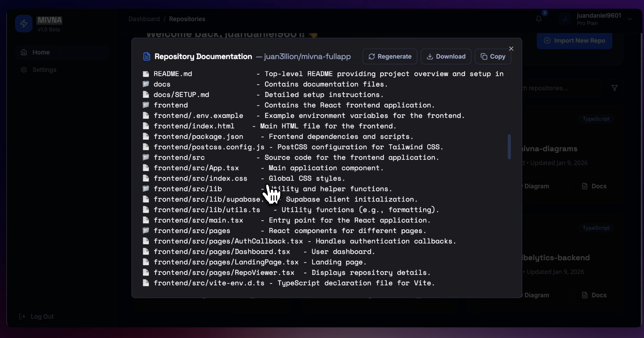Download the repository documentation

pyautogui.click(x=446, y=56)
